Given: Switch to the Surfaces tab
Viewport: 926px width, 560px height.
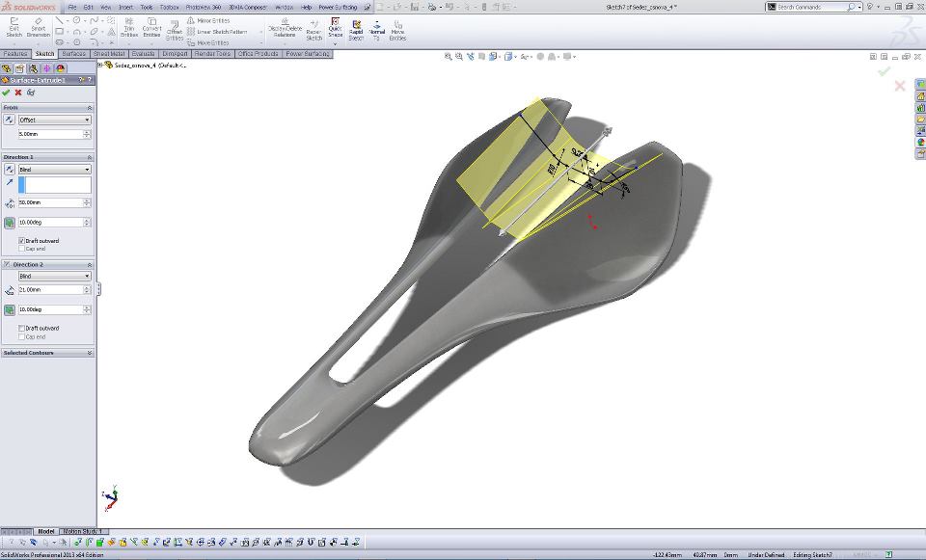Looking at the screenshot, I should click(x=74, y=54).
